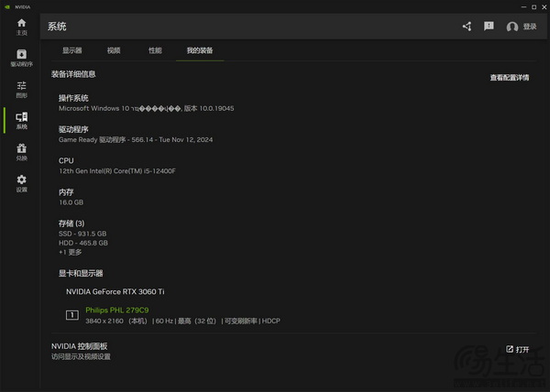The width and height of the screenshot is (550, 392).
Task: Click the SSD - 931.5 GB entry
Action: click(x=82, y=234)
